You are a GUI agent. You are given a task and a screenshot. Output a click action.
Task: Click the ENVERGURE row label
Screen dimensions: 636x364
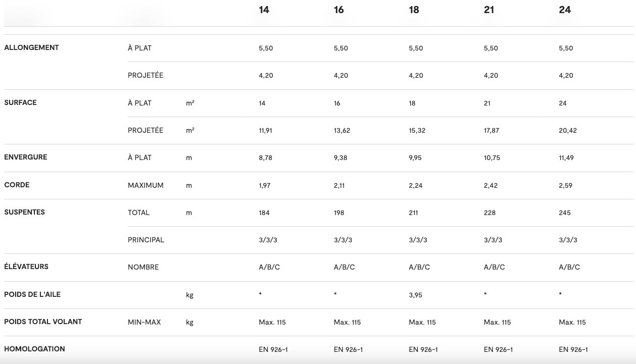click(x=25, y=157)
